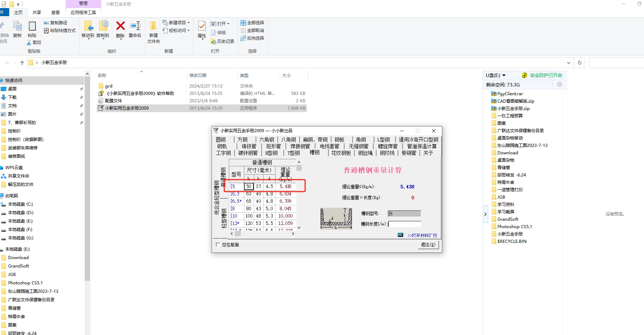
Task: Switch to the 工字钢 tab
Action: click(x=224, y=153)
